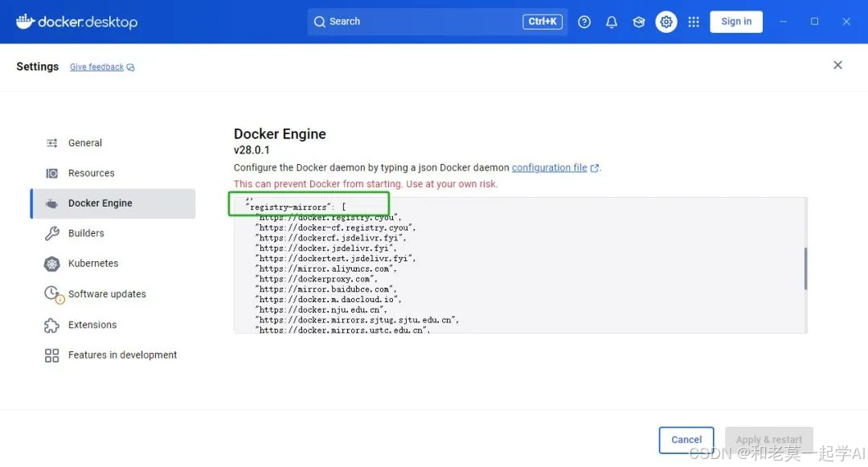Viewport: 868px width, 467px height.
Task: Click the Extensions puzzle piece icon
Action: pyautogui.click(x=52, y=326)
